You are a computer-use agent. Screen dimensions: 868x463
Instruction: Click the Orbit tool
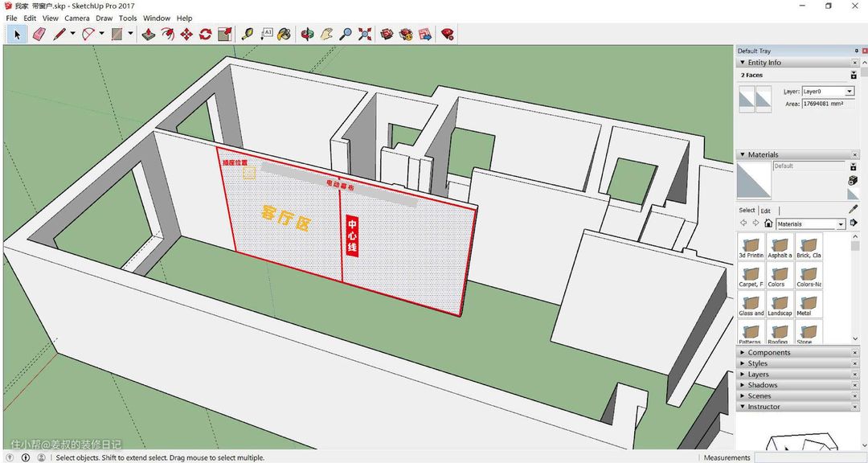point(307,34)
